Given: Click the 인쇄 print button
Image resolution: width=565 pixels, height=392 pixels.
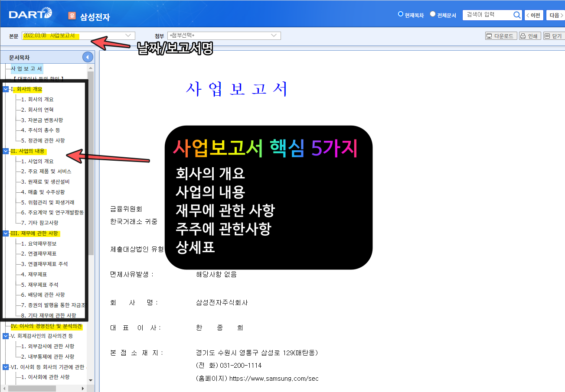Looking at the screenshot, I should (x=530, y=36).
